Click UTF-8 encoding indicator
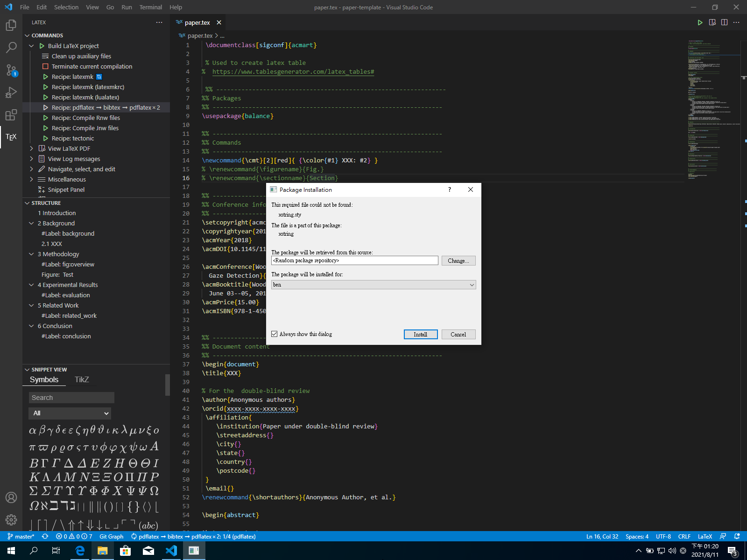Image resolution: width=747 pixels, height=560 pixels. (x=663, y=537)
